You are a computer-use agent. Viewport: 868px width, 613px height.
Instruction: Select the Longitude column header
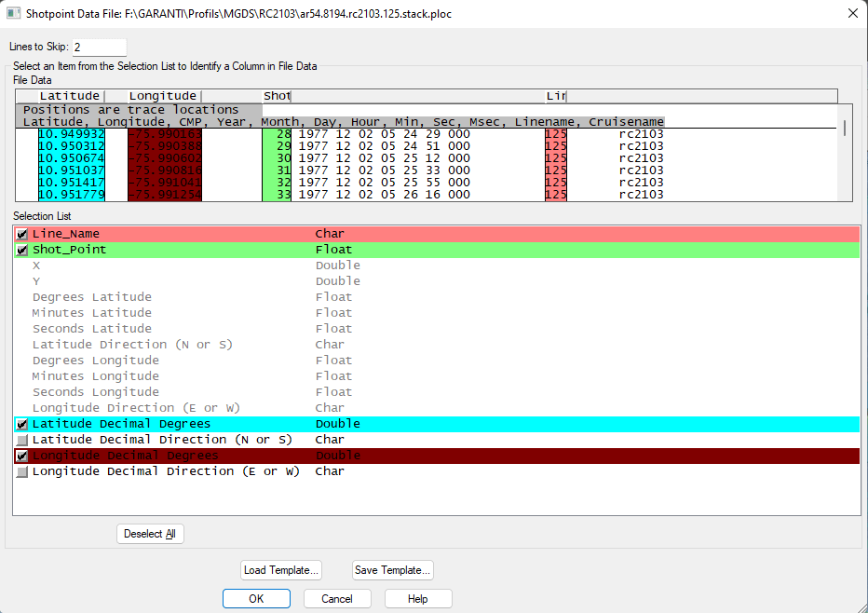pos(163,96)
